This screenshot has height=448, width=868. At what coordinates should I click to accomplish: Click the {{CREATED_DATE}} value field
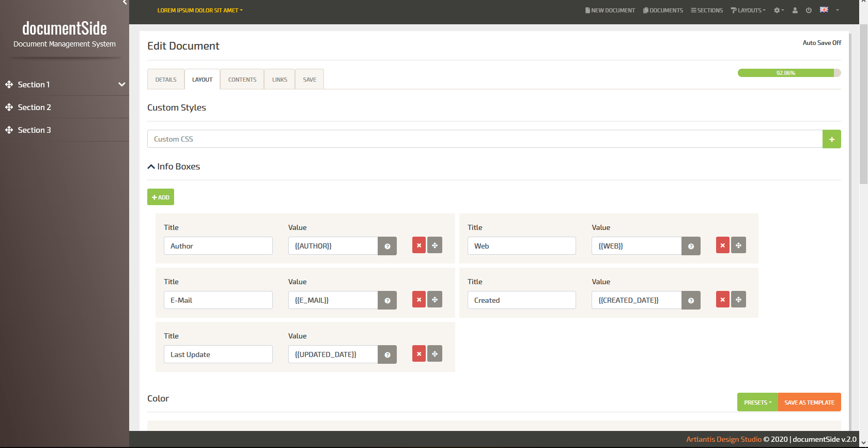(x=637, y=300)
